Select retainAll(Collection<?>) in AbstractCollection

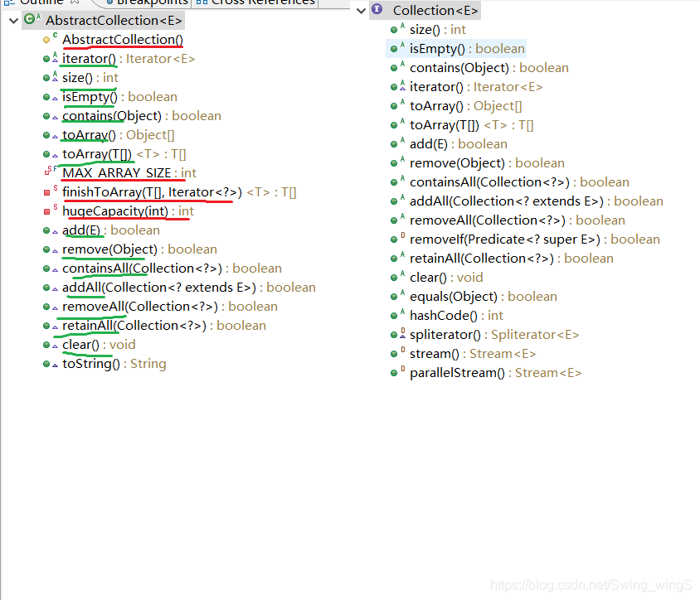(164, 326)
